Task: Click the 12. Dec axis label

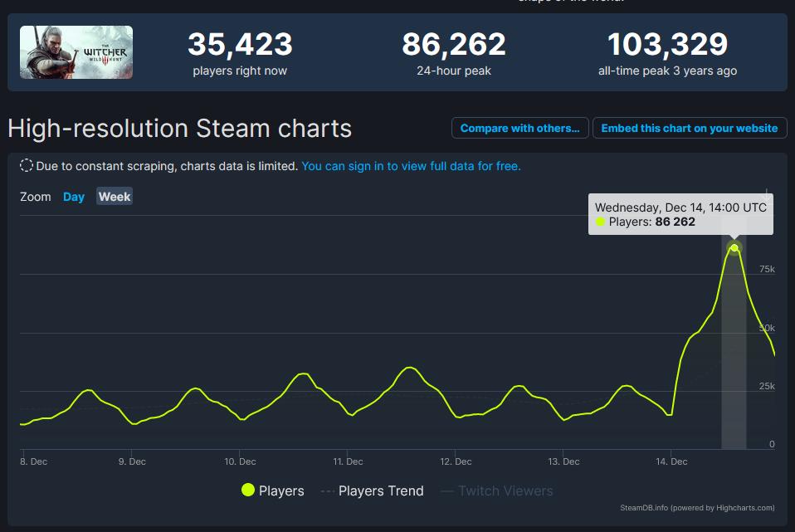Action: (x=456, y=461)
